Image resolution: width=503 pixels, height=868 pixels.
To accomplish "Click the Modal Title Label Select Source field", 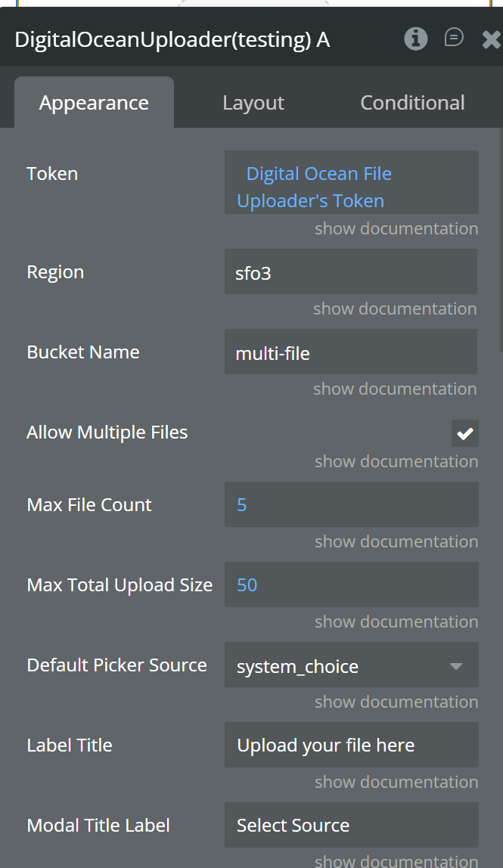I will [x=351, y=826].
